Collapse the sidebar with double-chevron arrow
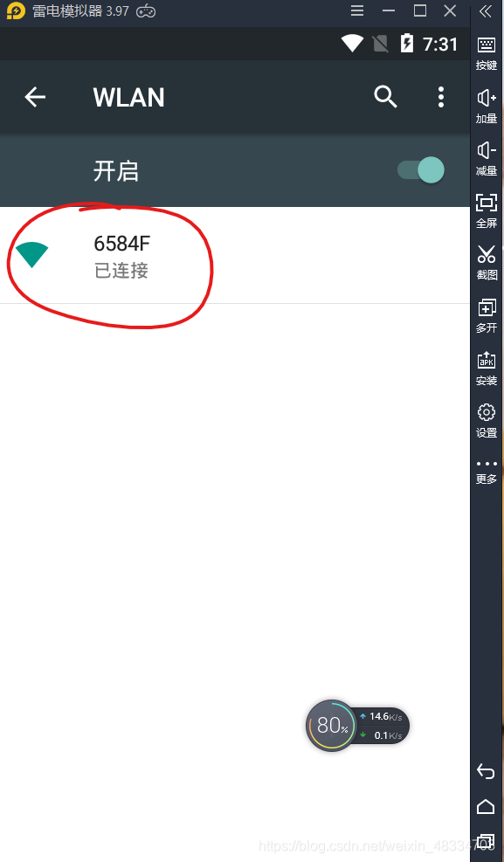The image size is (504, 862). 486,11
